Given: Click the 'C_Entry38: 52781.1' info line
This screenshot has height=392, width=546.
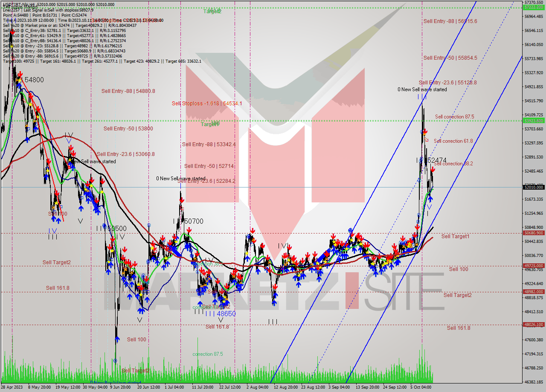Looking at the screenshot, I should (x=64, y=30).
